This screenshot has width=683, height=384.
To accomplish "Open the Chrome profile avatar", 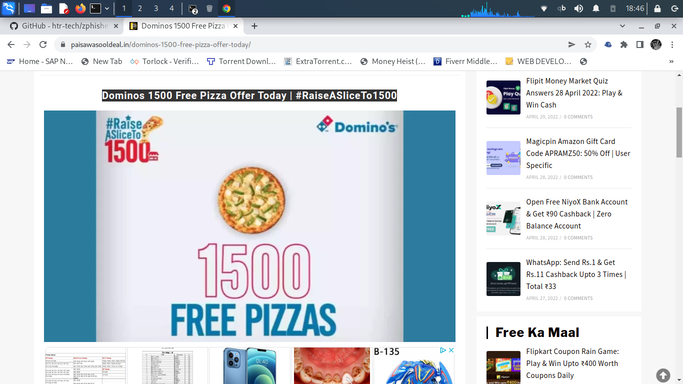I will pyautogui.click(x=656, y=44).
